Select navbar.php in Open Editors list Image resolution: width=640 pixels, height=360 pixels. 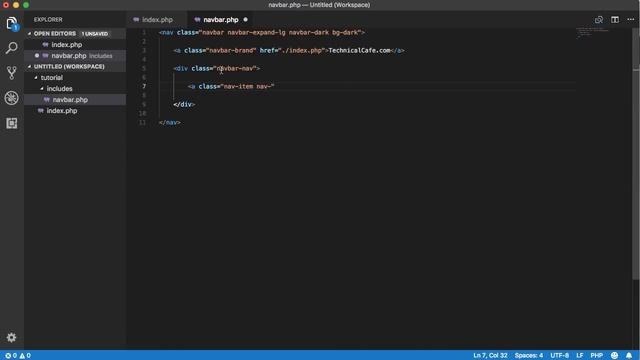(x=75, y=56)
